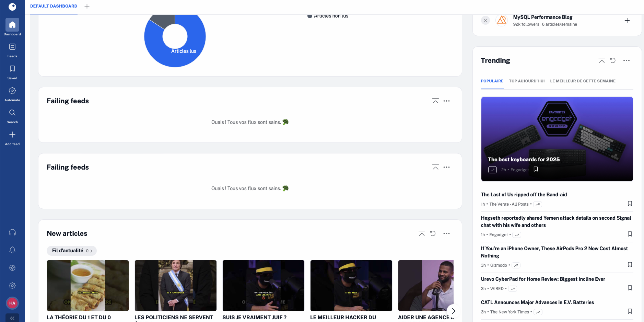Open settings gear in sidebar
This screenshot has width=644, height=322.
(12, 286)
